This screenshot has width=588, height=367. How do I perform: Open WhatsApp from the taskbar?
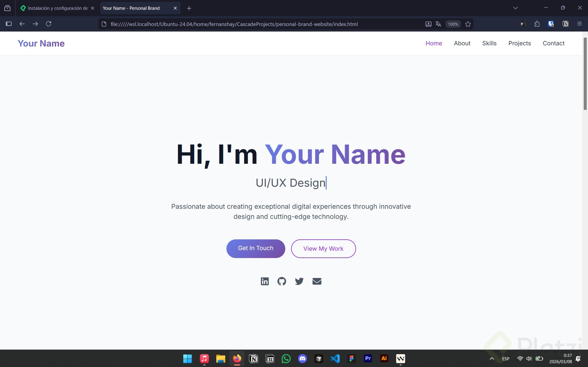286,358
